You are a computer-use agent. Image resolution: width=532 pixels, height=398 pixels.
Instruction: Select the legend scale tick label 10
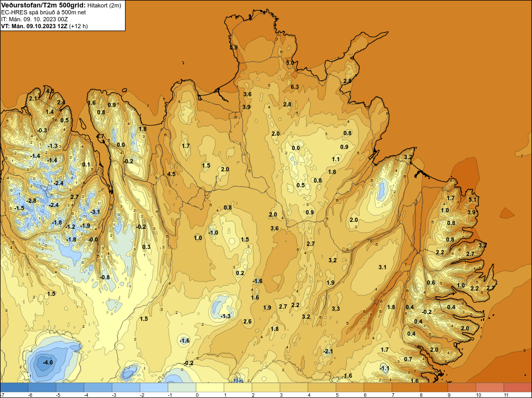(478, 395)
